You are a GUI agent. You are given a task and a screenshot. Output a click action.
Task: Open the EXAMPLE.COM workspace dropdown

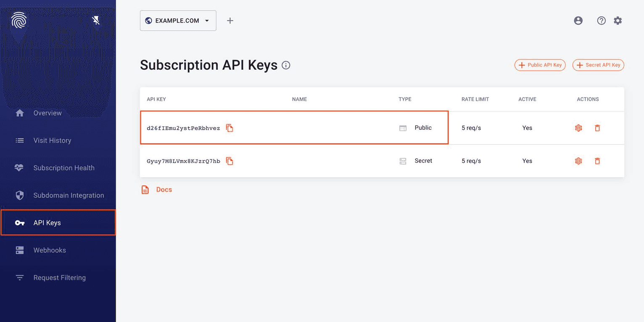click(178, 20)
